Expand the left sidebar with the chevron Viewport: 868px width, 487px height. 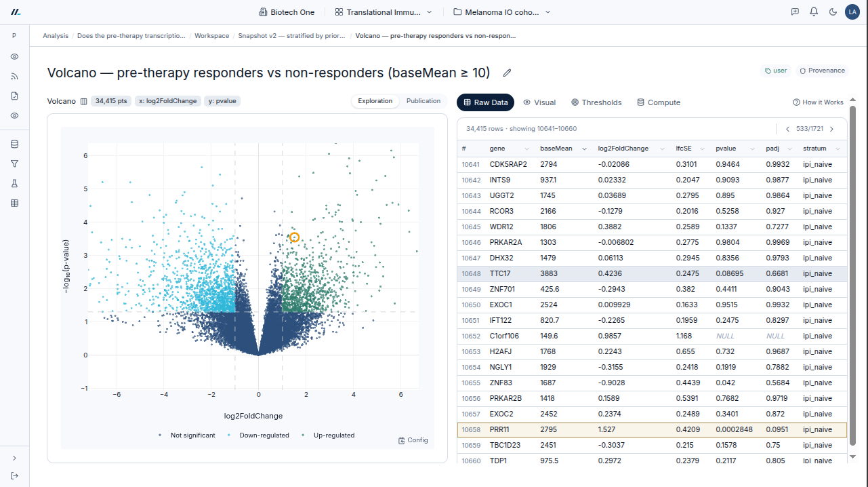(14, 459)
